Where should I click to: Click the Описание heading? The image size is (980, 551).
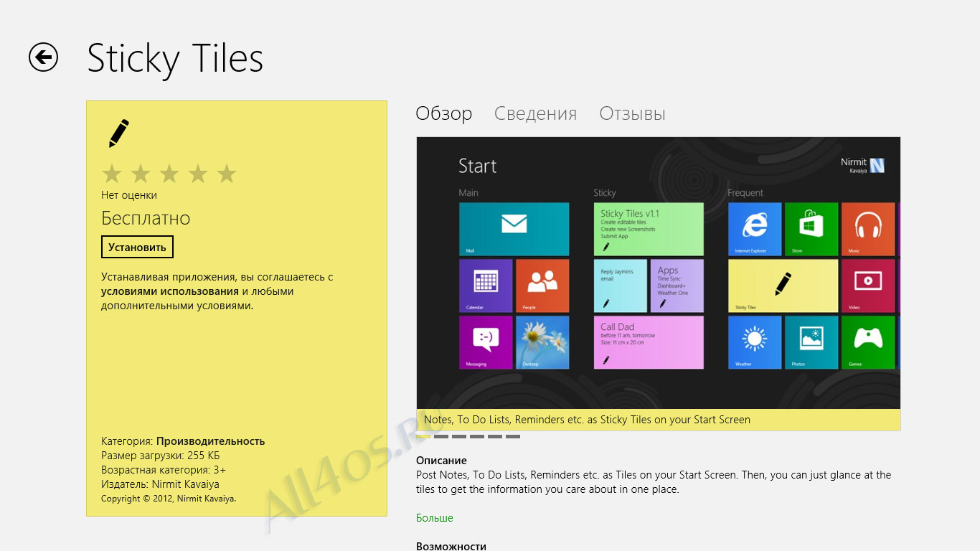[x=441, y=461]
